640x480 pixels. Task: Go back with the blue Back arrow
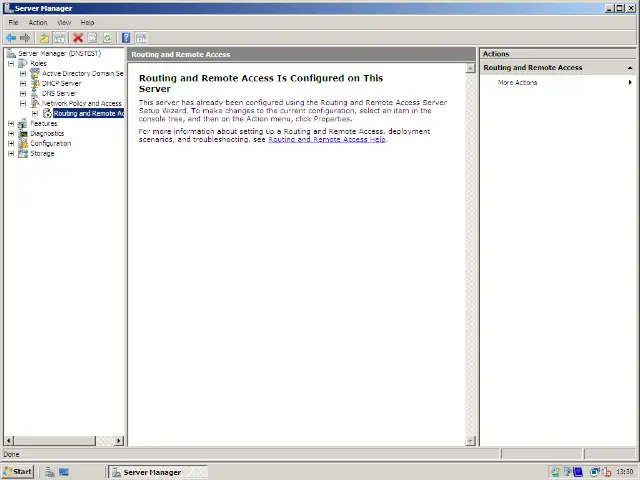[x=11, y=38]
